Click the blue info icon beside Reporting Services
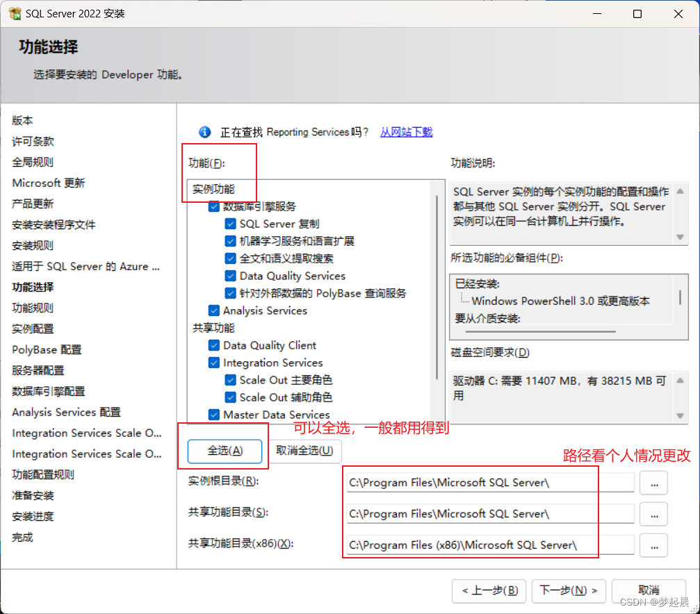 pyautogui.click(x=204, y=132)
